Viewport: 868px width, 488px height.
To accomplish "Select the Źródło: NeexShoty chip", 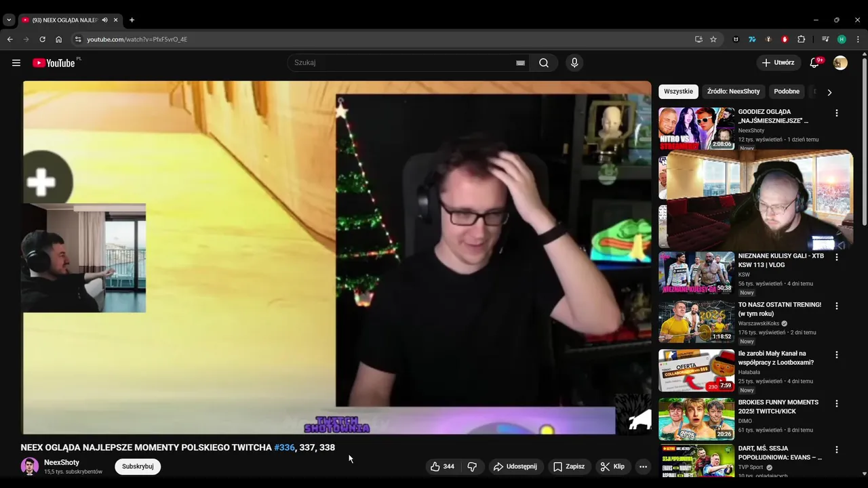I will point(733,91).
